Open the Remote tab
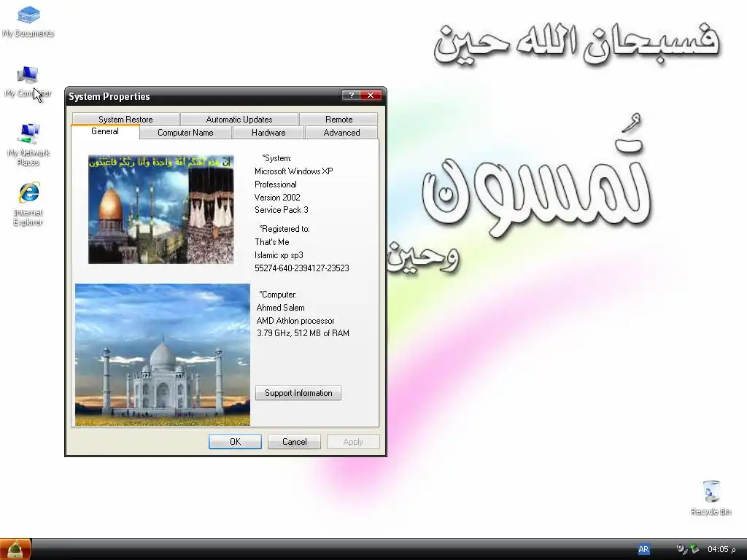This screenshot has height=560, width=747. [x=338, y=119]
